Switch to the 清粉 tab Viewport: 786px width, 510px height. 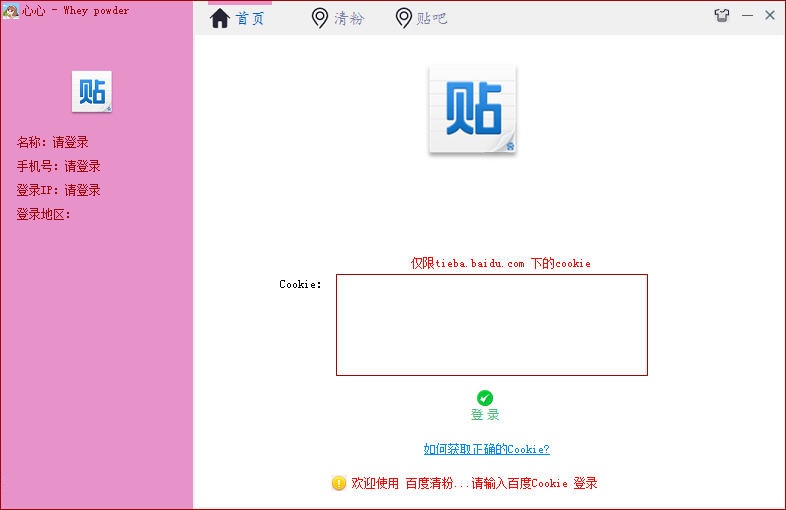(x=337, y=19)
